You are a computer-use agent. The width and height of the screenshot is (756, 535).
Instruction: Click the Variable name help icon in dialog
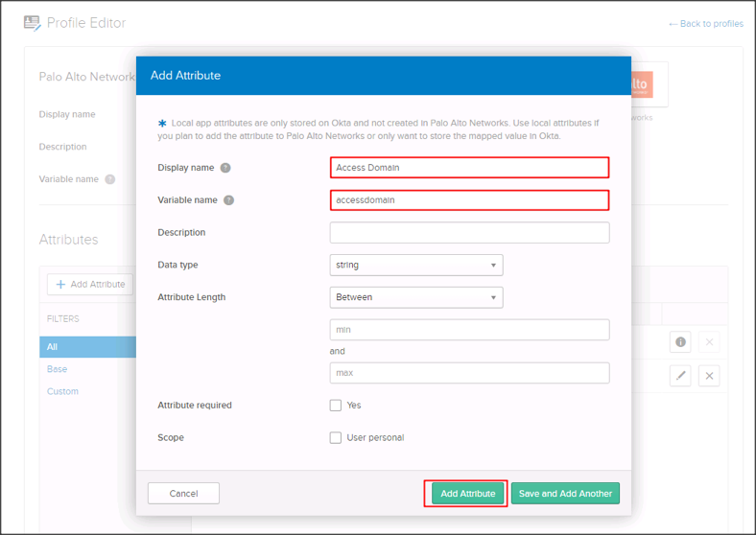228,200
